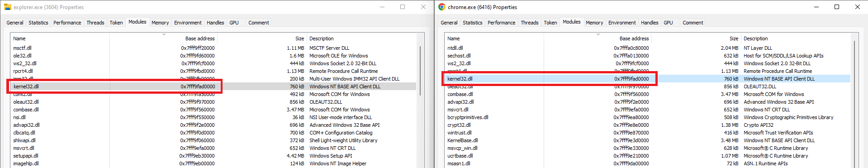This screenshot has height=168, width=868.
Task: Open the Handles tab in chrome.exe window
Action: point(650,23)
